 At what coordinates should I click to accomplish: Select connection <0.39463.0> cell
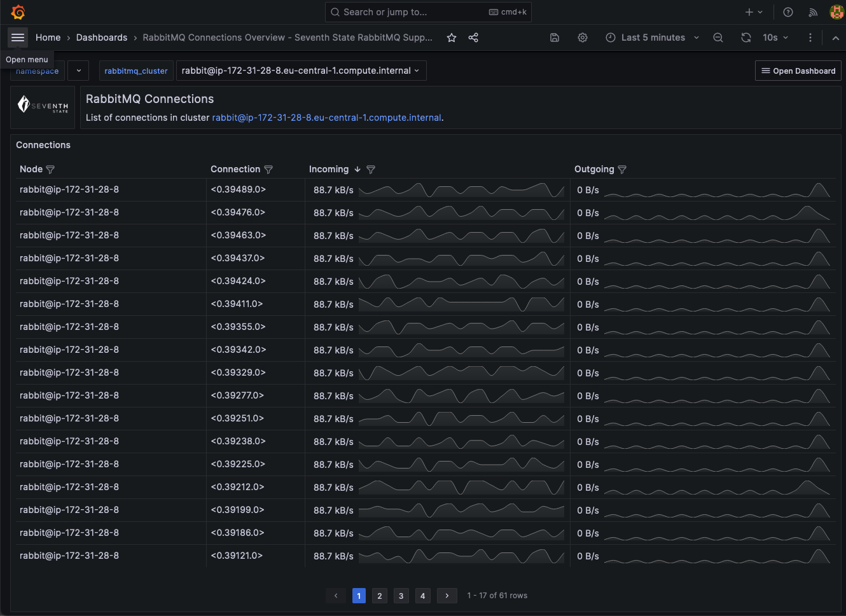256,236
